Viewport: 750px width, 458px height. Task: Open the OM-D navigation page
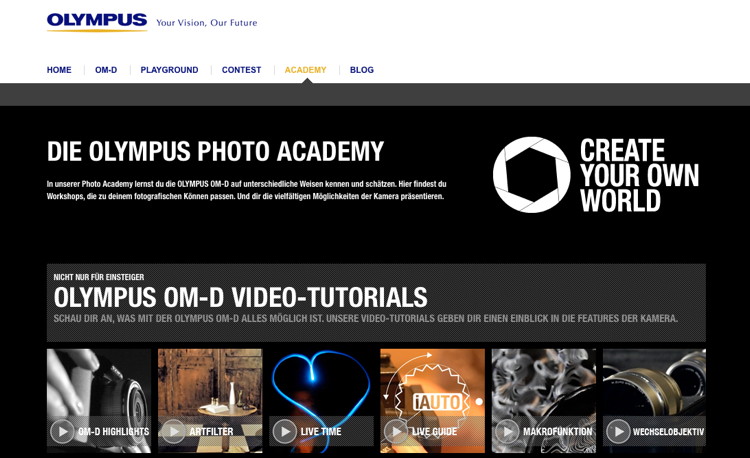[x=106, y=70]
